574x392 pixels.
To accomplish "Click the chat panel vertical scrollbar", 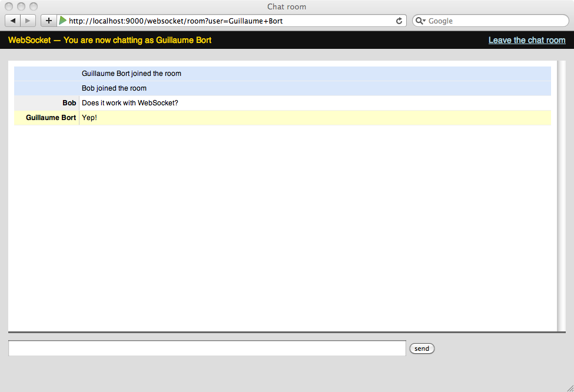I will (x=561, y=195).
